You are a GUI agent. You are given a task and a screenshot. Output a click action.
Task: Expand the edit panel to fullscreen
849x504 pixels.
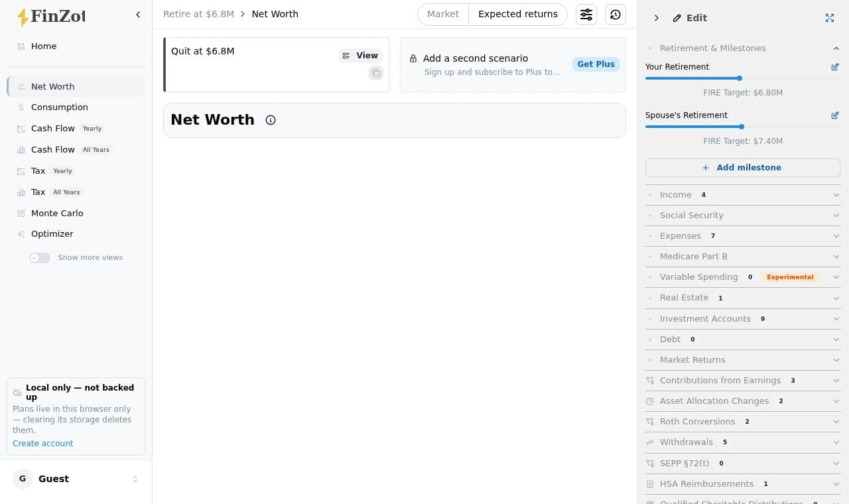pyautogui.click(x=830, y=18)
